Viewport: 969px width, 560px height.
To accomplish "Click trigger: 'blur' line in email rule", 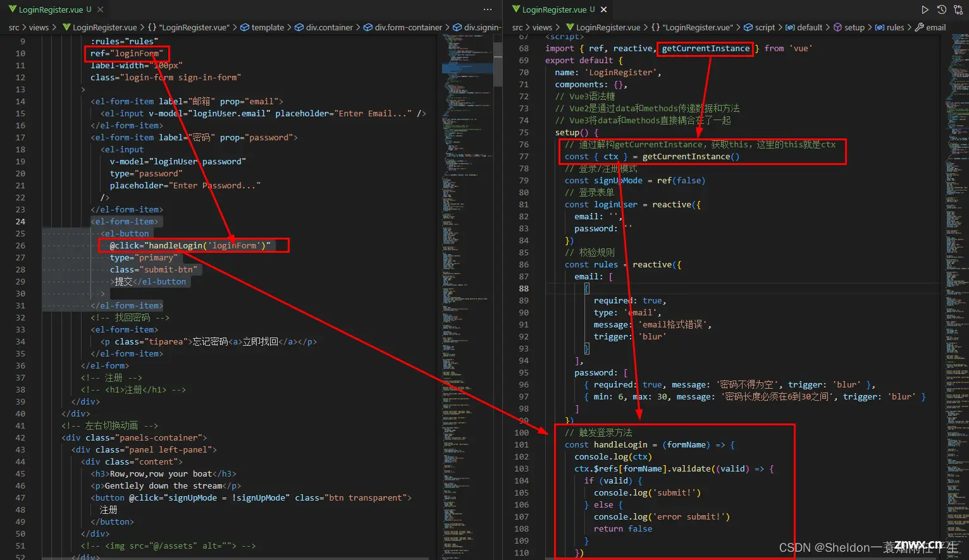I will coord(630,337).
